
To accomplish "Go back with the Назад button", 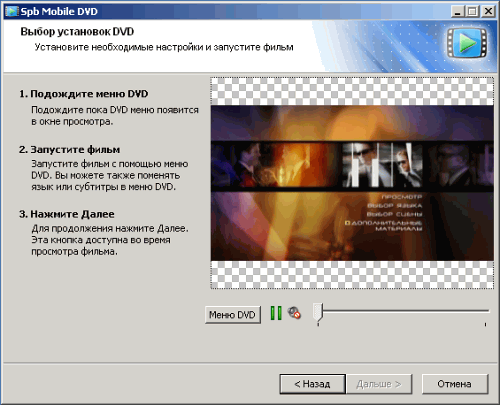I will (312, 384).
